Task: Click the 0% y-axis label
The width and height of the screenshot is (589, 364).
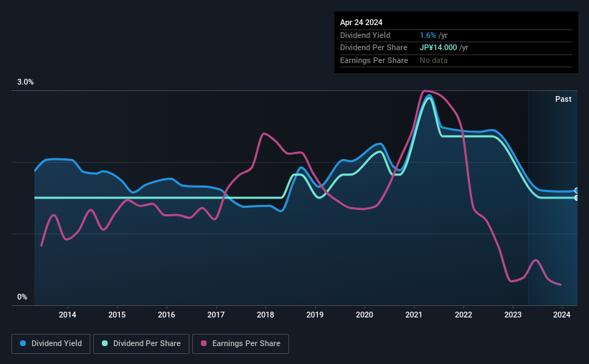Action: coord(22,297)
